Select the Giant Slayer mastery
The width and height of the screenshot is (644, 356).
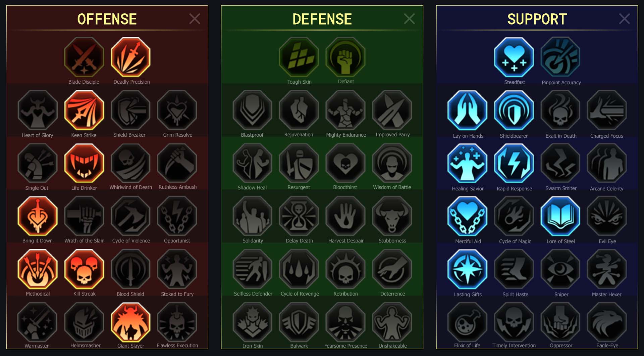point(130,322)
